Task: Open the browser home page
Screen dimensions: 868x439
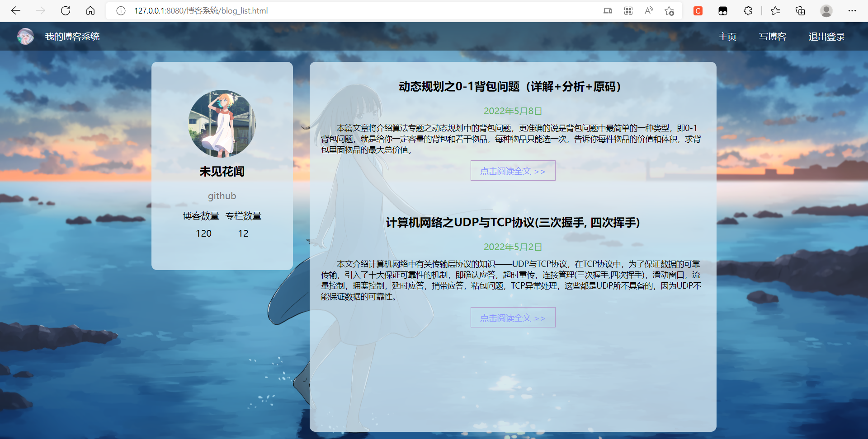Action: (90, 11)
